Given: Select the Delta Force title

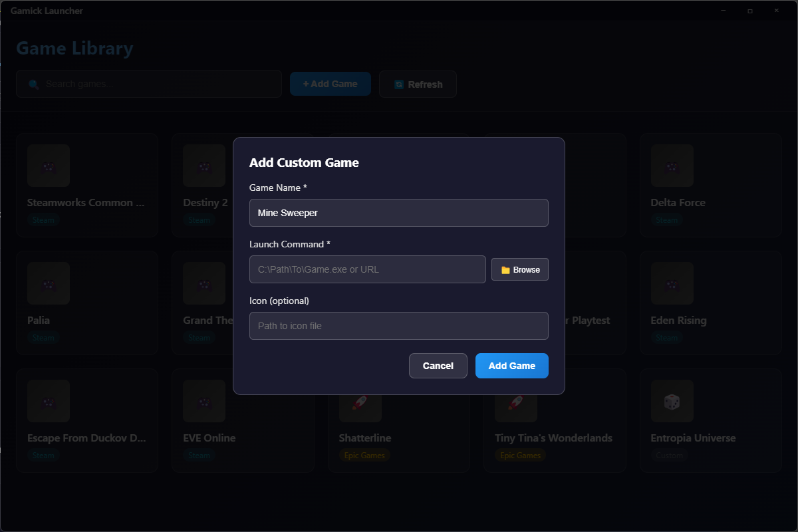Looking at the screenshot, I should coord(678,203).
